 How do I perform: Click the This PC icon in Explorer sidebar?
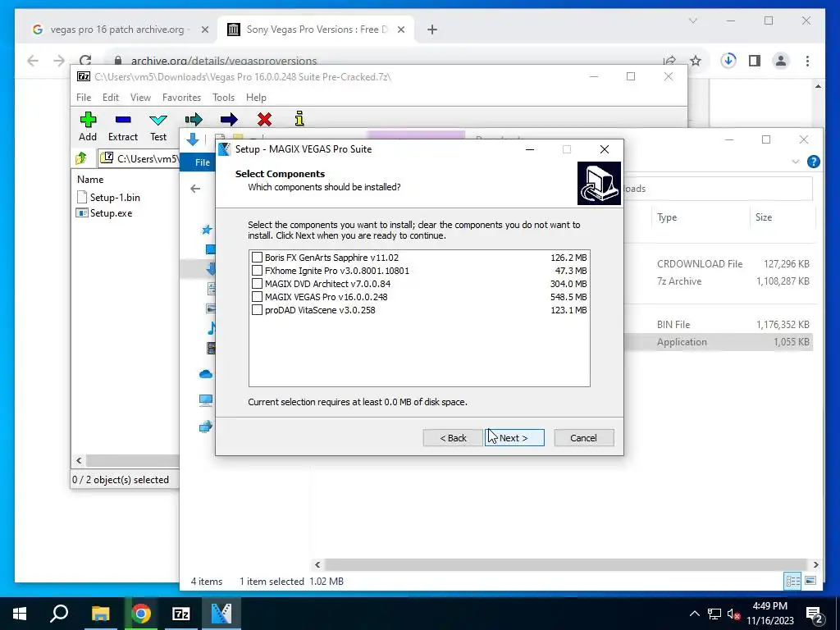206,400
